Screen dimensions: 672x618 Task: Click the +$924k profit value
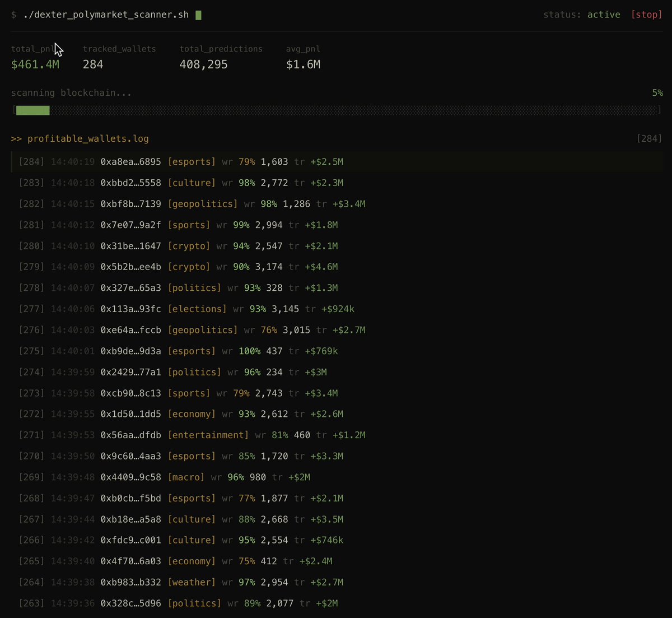click(x=338, y=309)
